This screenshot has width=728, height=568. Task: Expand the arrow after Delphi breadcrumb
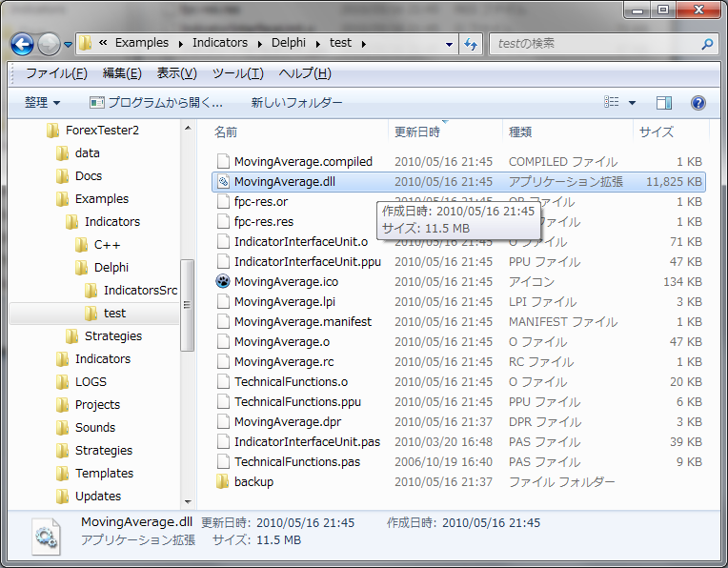(318, 44)
